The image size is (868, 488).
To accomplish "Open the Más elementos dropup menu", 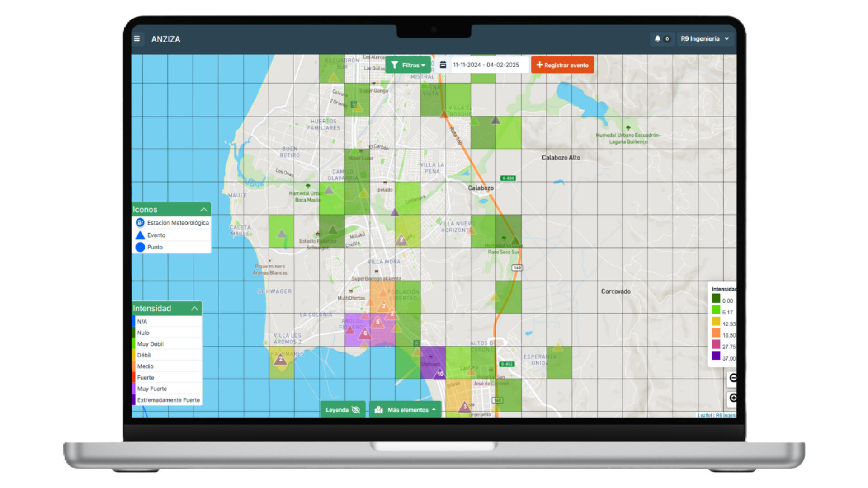I will tap(405, 410).
